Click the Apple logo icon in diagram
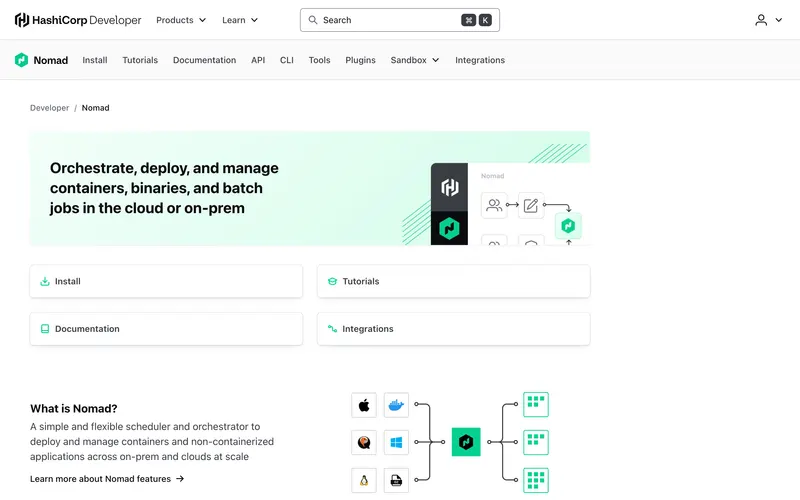The height and width of the screenshot is (500, 800). [364, 405]
